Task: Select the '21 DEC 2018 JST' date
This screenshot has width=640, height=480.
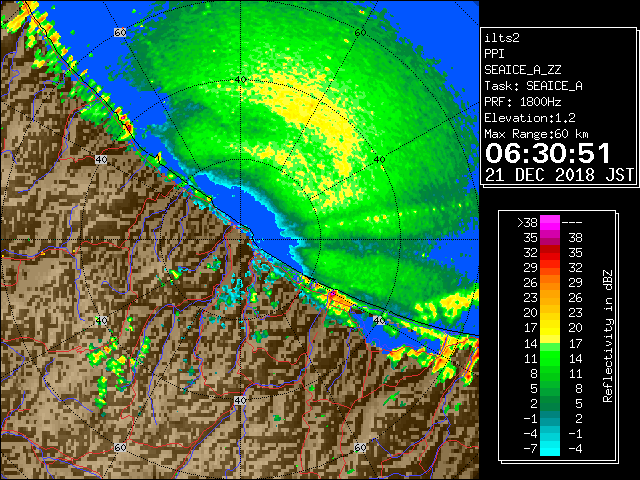Action: (560, 175)
